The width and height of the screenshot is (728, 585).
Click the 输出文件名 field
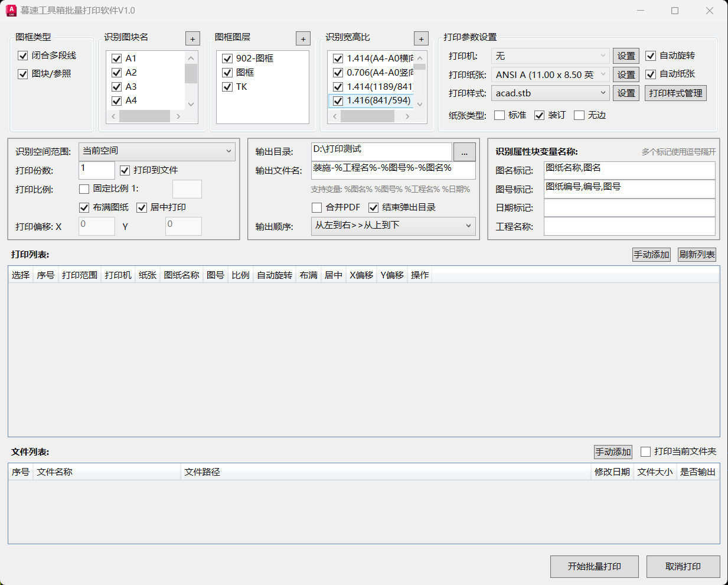(393, 170)
